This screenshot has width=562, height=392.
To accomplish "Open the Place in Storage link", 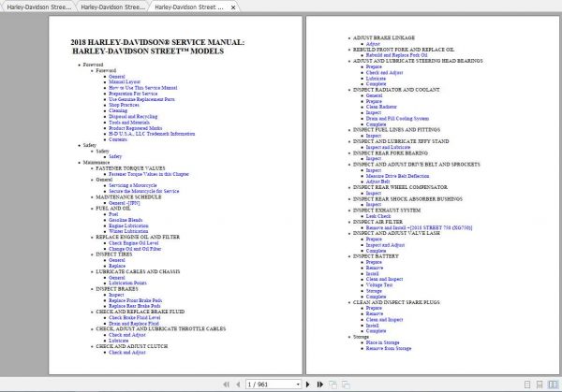I will tap(382, 342).
